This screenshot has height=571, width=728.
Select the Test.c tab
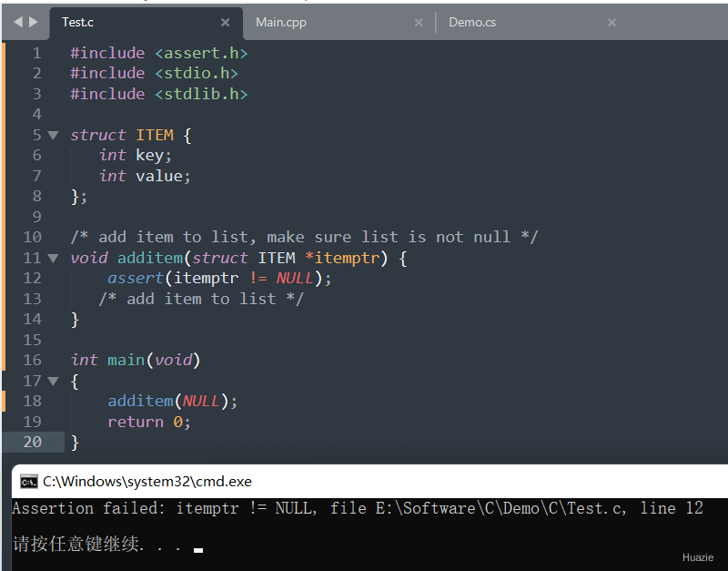tap(78, 23)
